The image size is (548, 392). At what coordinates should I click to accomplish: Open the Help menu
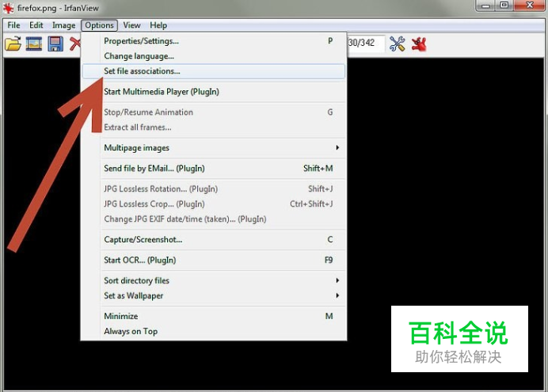[158, 25]
